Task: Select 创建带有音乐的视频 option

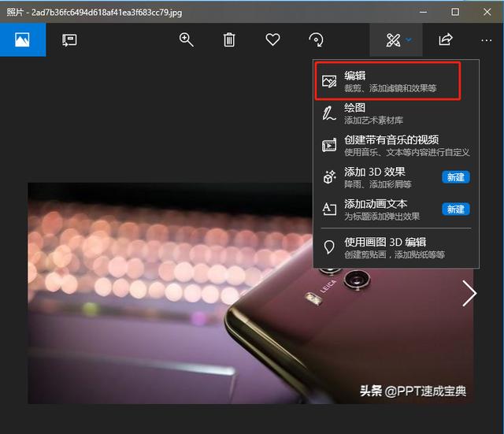Action: 396,146
